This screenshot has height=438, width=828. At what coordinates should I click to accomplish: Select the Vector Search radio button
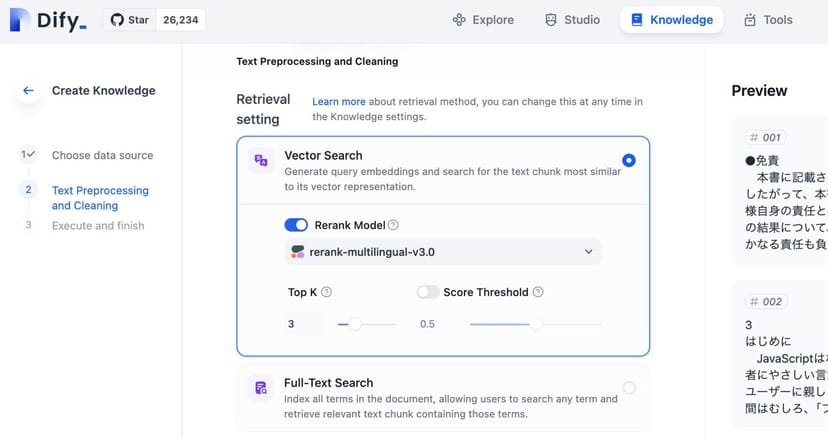click(629, 160)
